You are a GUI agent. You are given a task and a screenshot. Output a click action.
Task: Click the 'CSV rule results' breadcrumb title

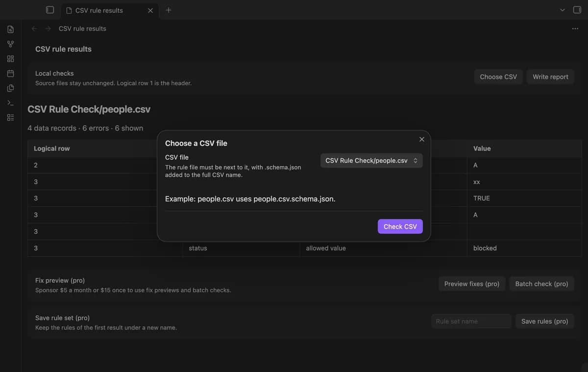tap(82, 28)
